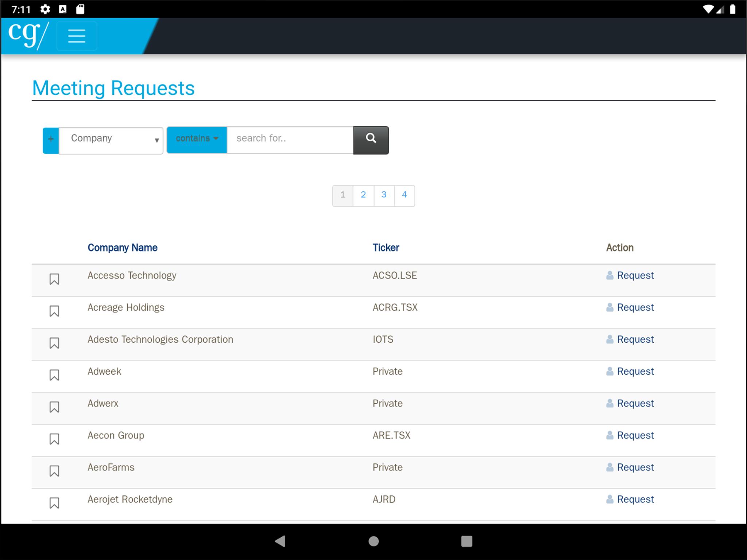
Task: Click the CG logo in header
Action: [28, 35]
